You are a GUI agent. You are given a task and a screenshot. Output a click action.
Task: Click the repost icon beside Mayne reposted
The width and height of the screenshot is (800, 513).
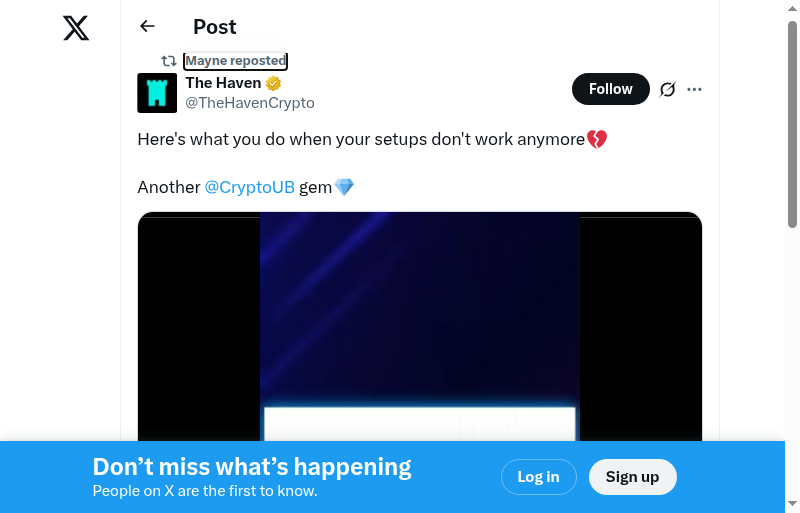click(169, 61)
